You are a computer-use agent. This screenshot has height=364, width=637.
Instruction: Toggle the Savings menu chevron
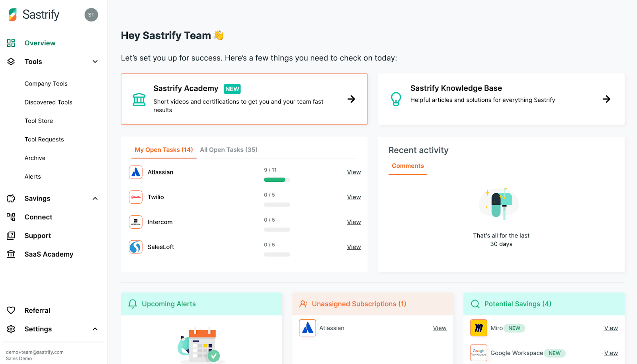[x=95, y=199]
